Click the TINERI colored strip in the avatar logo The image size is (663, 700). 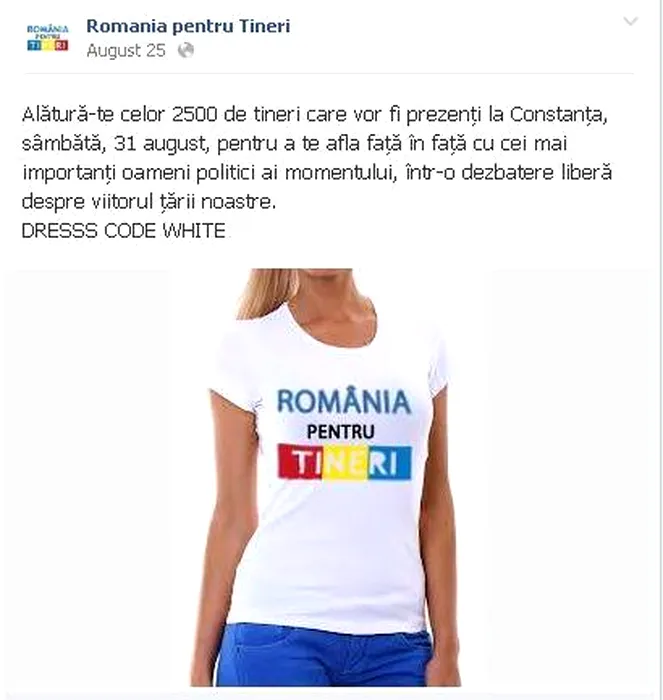[48, 46]
